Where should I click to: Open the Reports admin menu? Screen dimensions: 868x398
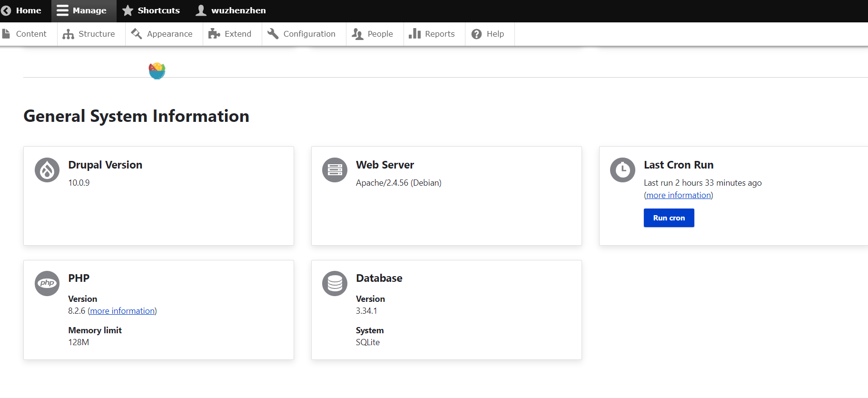pyautogui.click(x=434, y=34)
